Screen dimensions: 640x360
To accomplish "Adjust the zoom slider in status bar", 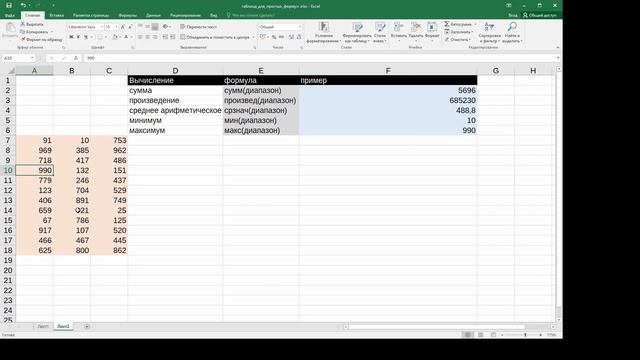I will pyautogui.click(x=525, y=335).
